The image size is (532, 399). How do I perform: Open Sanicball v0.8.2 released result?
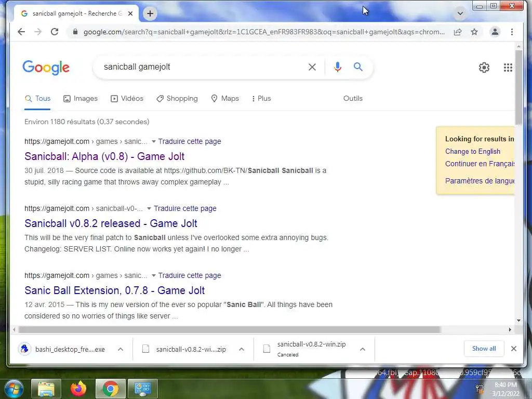111,223
